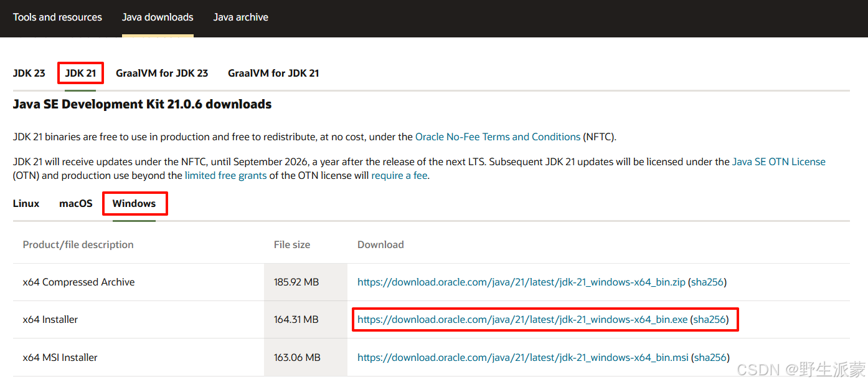Open Oracle No-Fee Terms and Conditions link
The height and width of the screenshot is (384, 868).
coord(498,137)
